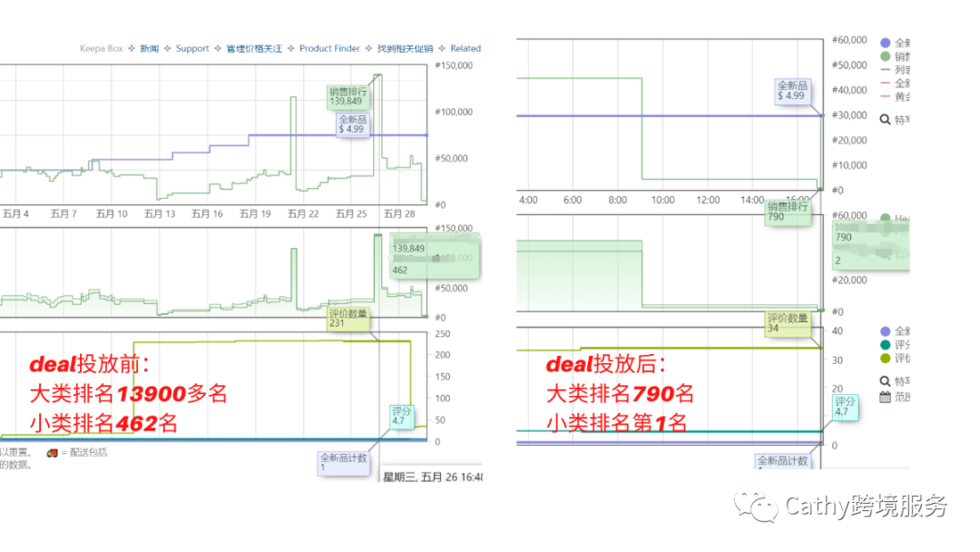The width and height of the screenshot is (980, 552).
Task: Open the Related link
Action: click(465, 48)
